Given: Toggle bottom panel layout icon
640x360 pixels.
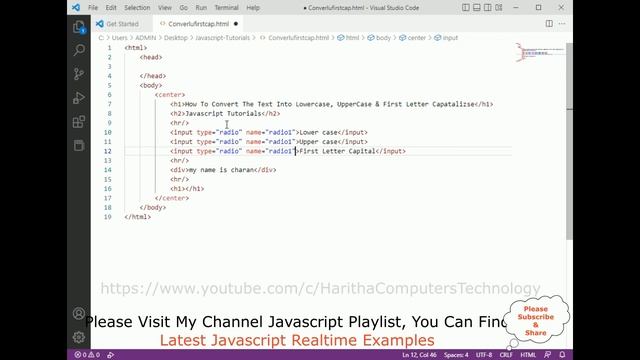Looking at the screenshot, I should (477, 7).
